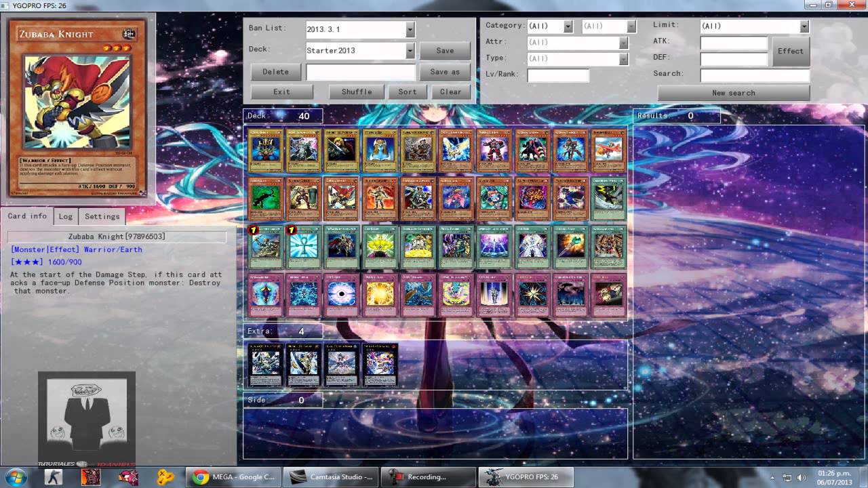This screenshot has height=488, width=868.
Task: Select the black lizard on green card
Action: tap(265, 199)
